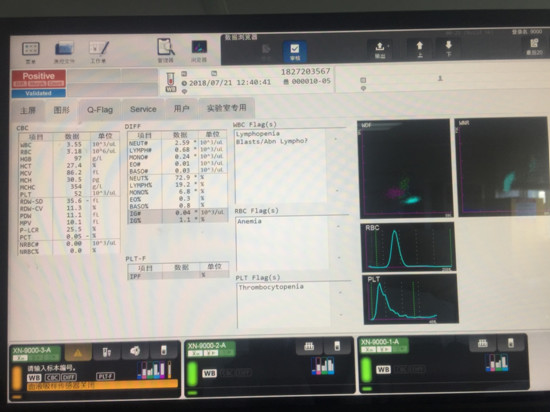Image resolution: width=550 pixels, height=412 pixels.
Task: Click XN-9000-3-A sampler tube icon
Action: (107, 352)
